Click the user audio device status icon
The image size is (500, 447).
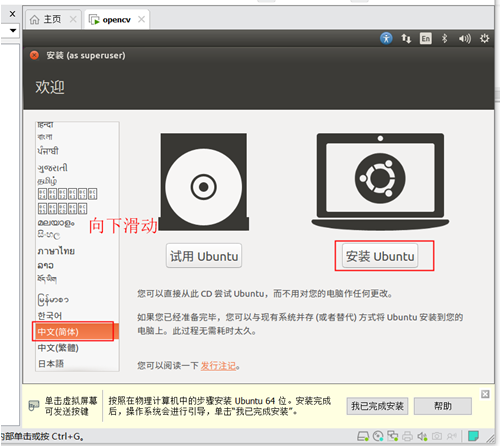pos(452,436)
